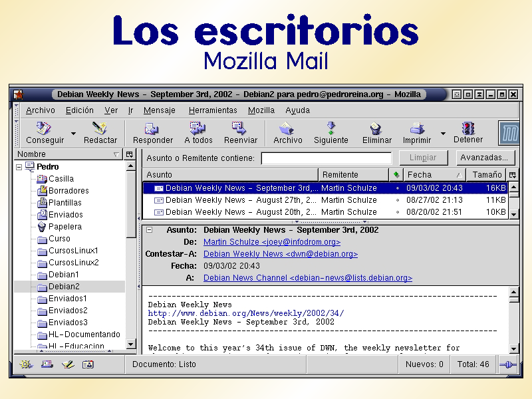
Task: Toggle the online/offline connection icon
Action: (x=508, y=364)
